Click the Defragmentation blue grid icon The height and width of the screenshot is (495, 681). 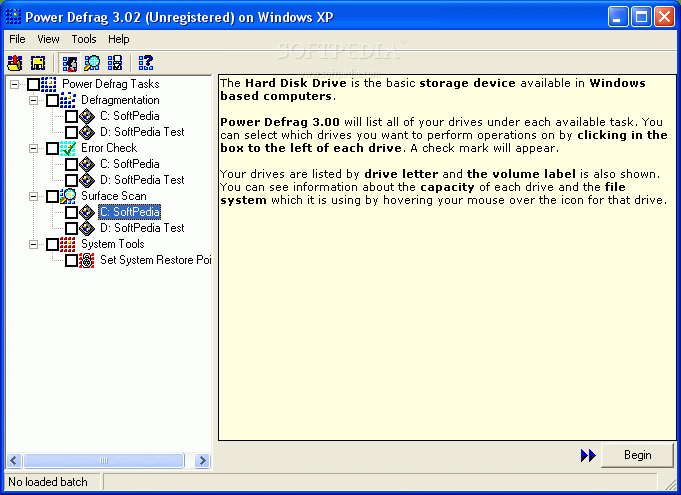pyautogui.click(x=68, y=100)
